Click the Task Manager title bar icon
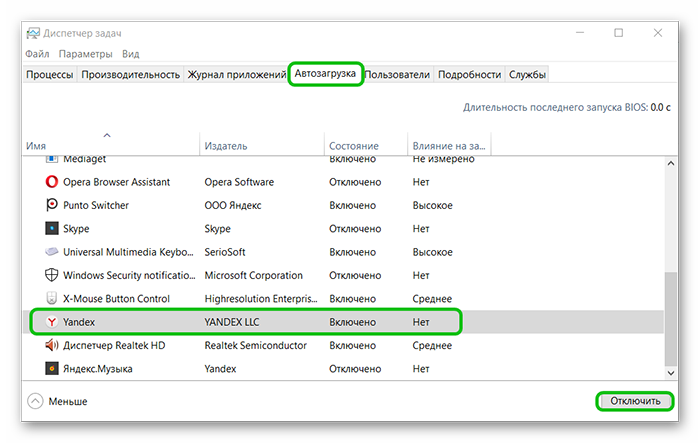This screenshot has width=700, height=443. pyautogui.click(x=33, y=33)
